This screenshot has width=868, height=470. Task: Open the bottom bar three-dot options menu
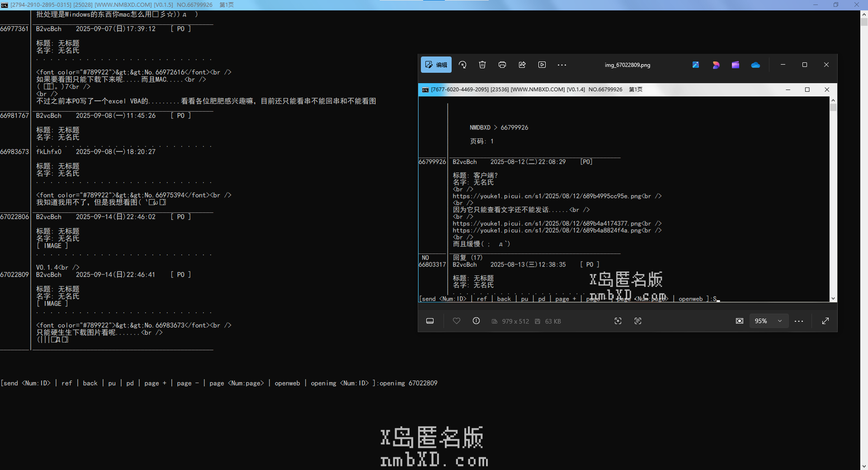point(799,321)
